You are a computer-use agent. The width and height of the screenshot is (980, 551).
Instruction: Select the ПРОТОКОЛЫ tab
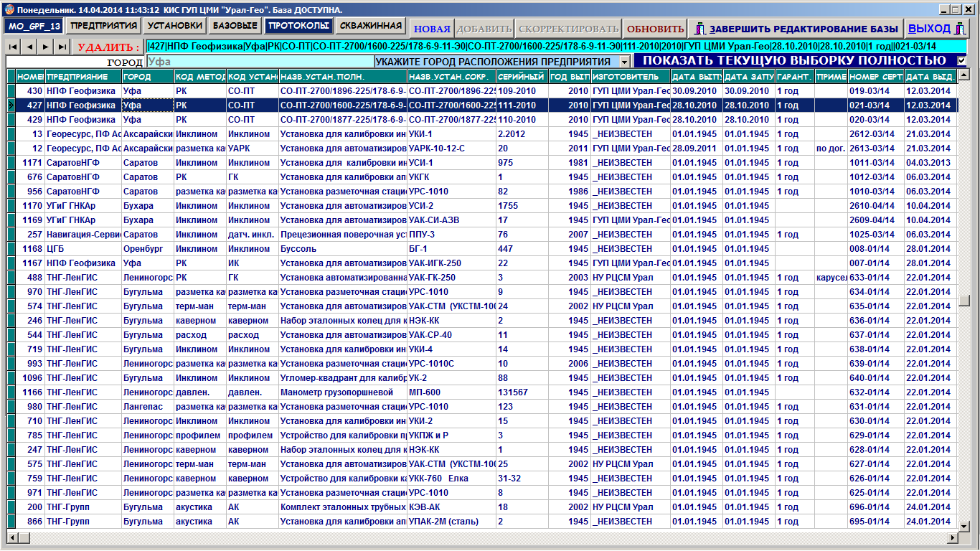tap(298, 26)
